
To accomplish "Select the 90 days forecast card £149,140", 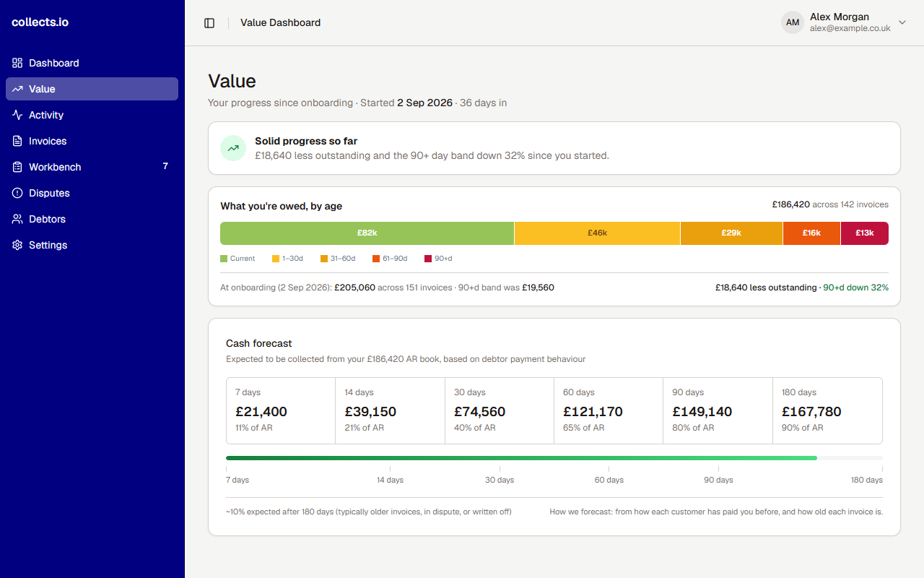I will [718, 410].
